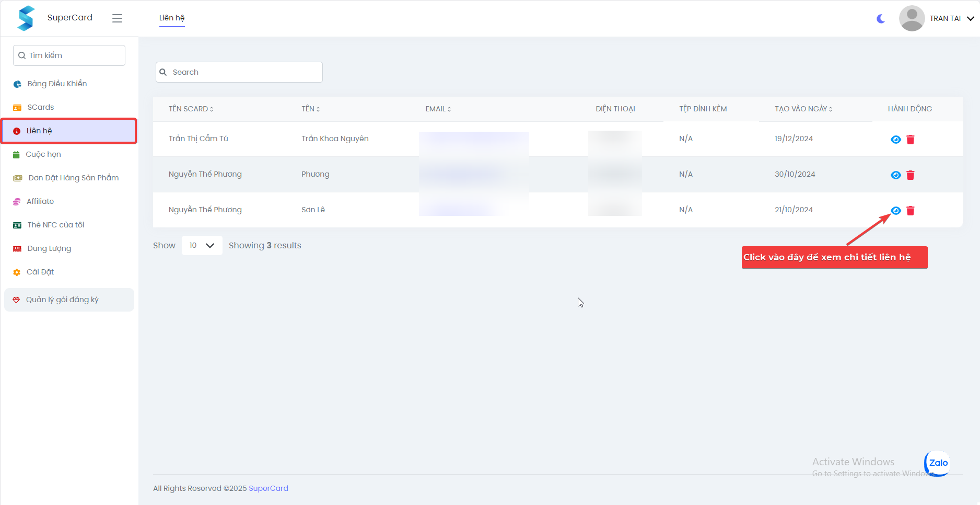Image resolution: width=980 pixels, height=505 pixels.
Task: Open the TRAN TAI user dropdown
Action: pyautogui.click(x=937, y=18)
